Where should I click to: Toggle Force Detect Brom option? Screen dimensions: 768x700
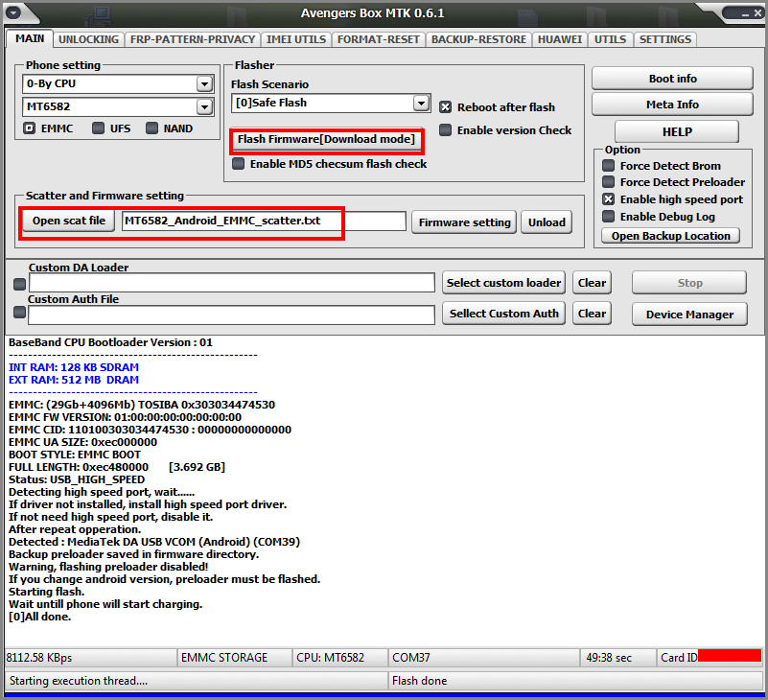pos(608,166)
